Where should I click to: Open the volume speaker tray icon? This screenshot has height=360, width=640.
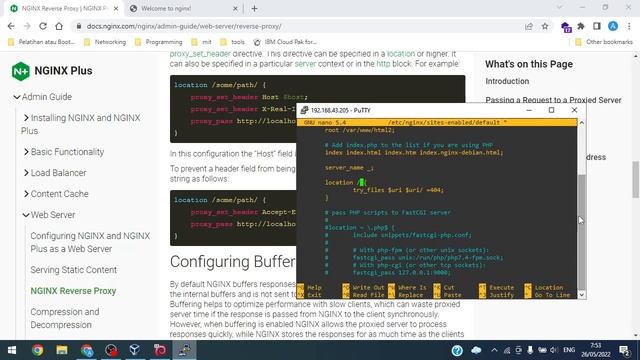[x=553, y=350]
